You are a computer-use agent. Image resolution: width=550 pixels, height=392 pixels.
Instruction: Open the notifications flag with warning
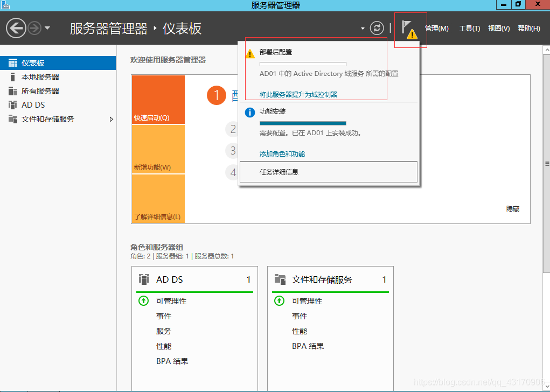point(409,29)
